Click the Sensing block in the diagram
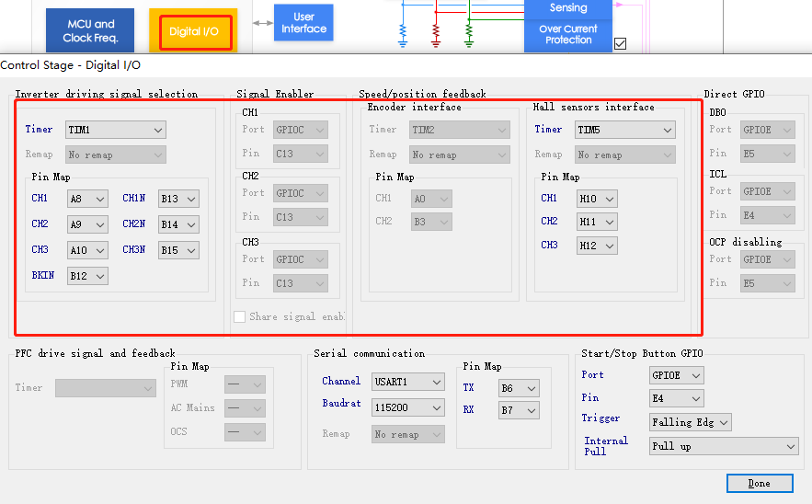The image size is (812, 504). tap(568, 7)
